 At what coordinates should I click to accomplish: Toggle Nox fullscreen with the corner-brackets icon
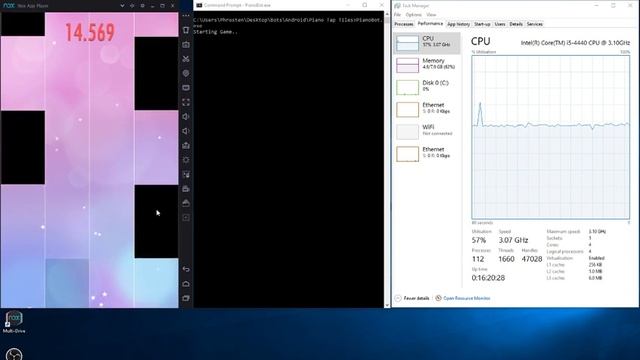186,102
